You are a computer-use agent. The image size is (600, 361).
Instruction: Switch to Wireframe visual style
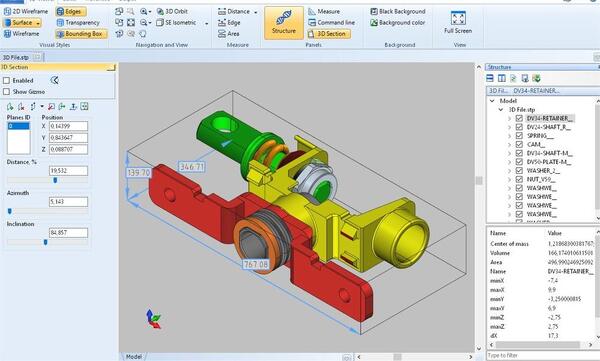(21, 34)
